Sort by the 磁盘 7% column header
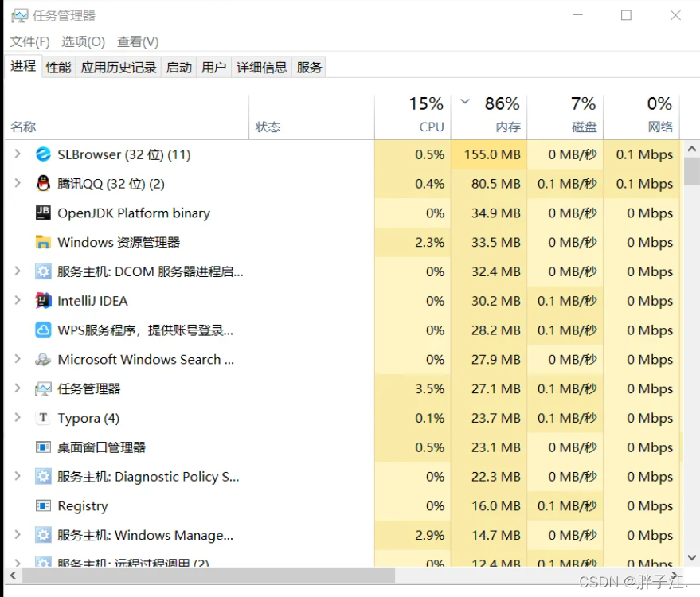 565,117
